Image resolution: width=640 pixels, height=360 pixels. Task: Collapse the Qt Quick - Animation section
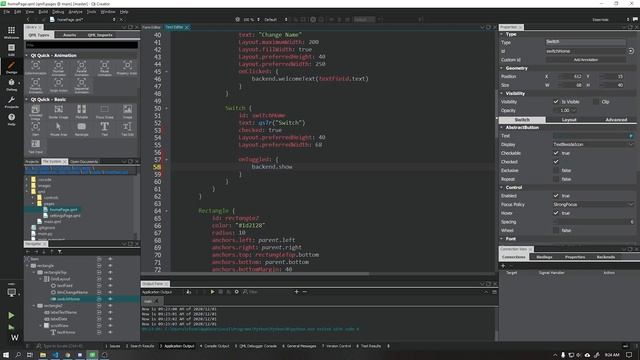pos(27,55)
